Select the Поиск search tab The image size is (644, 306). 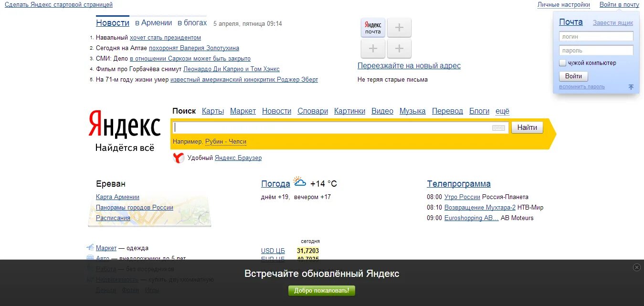tap(184, 111)
